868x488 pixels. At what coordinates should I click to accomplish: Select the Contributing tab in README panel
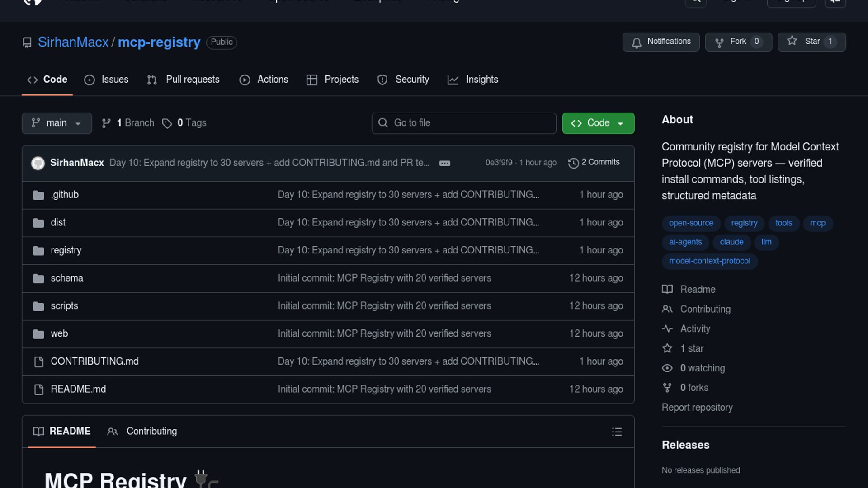coord(142,432)
